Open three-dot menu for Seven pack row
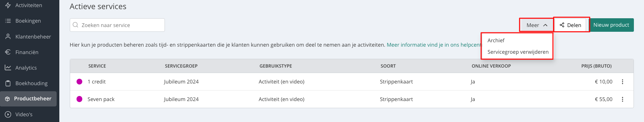Screen dimensions: 644x122 pyautogui.click(x=622, y=99)
